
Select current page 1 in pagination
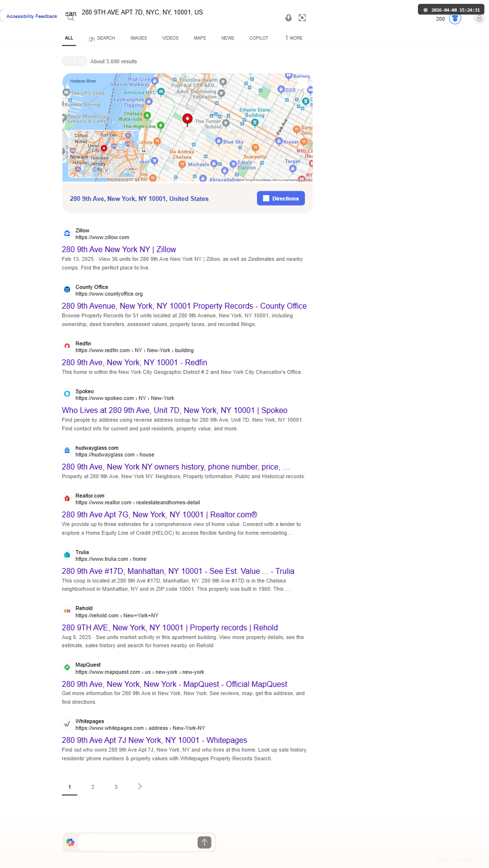click(70, 787)
